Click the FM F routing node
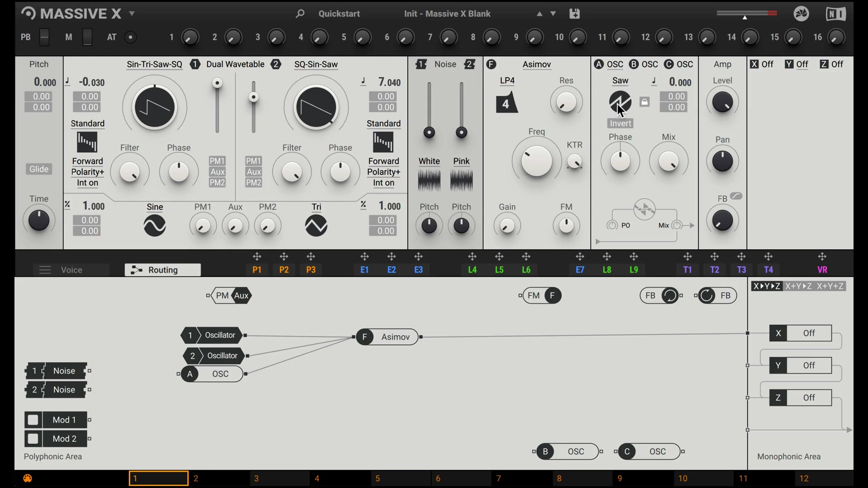This screenshot has height=488, width=868. click(x=542, y=296)
